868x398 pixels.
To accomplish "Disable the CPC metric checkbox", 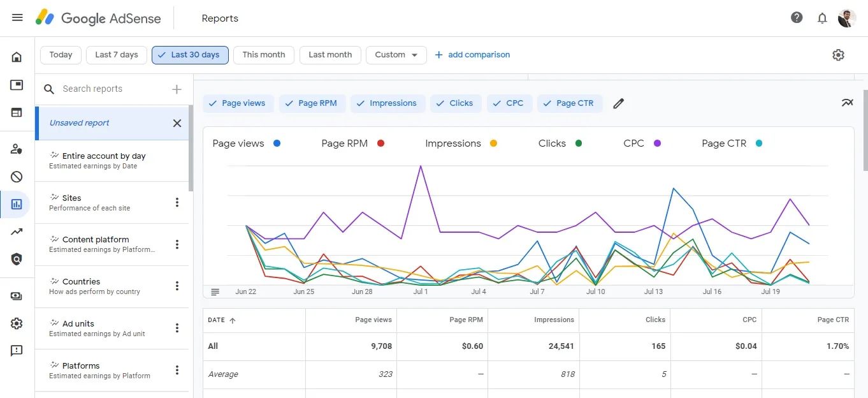I will tap(509, 103).
